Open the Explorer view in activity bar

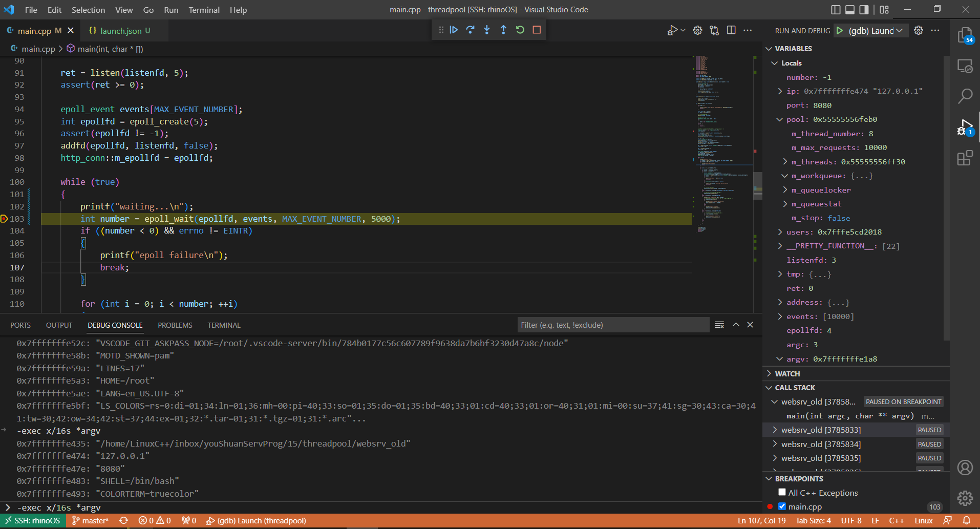pos(965,36)
